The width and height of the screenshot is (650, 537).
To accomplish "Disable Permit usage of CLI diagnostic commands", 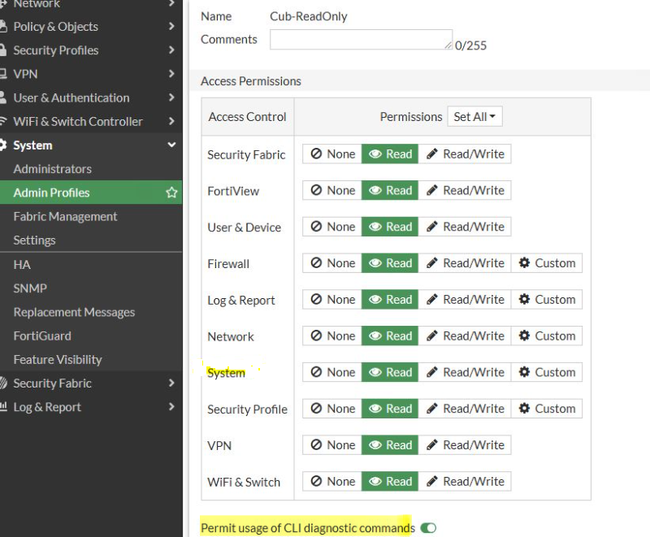I will coord(429,528).
